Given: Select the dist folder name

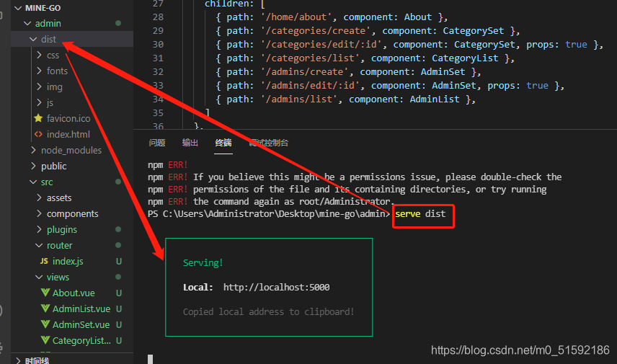Looking at the screenshot, I should pos(48,40).
